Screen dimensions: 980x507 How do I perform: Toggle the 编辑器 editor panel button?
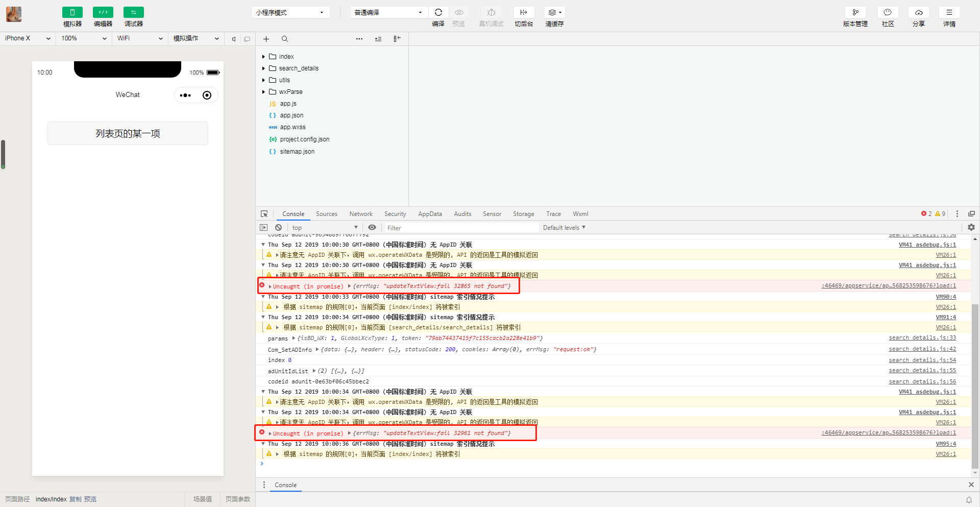click(x=103, y=12)
